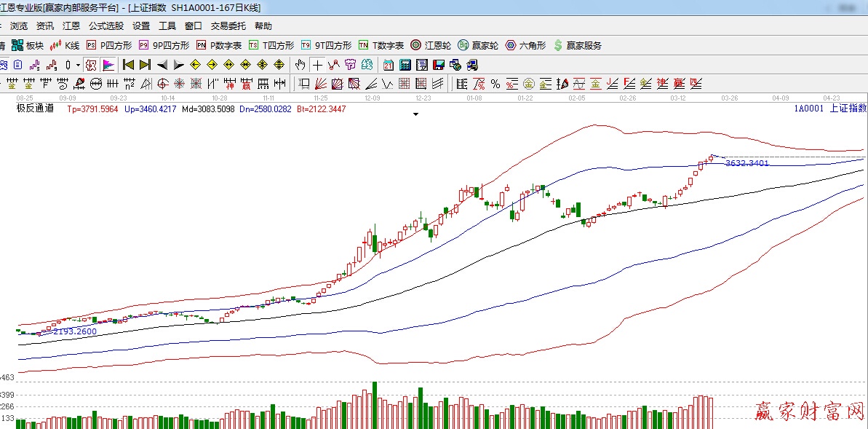
Task: Open the 江恩 menu
Action: (71, 25)
